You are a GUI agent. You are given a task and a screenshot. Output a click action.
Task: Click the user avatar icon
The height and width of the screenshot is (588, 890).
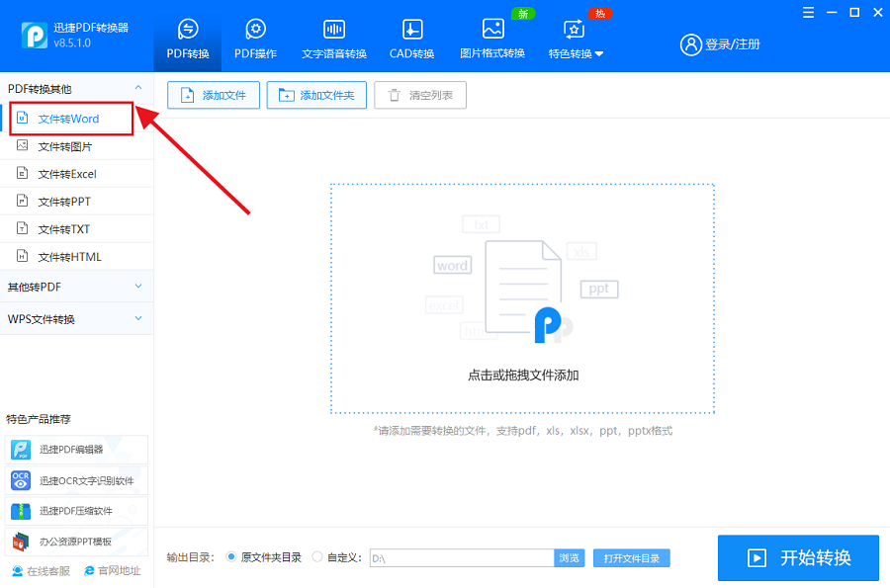click(691, 44)
